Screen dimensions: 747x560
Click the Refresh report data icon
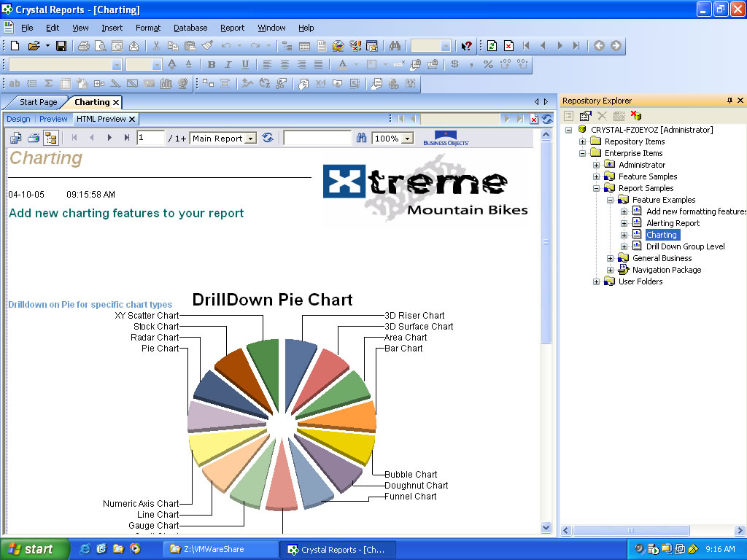point(492,46)
